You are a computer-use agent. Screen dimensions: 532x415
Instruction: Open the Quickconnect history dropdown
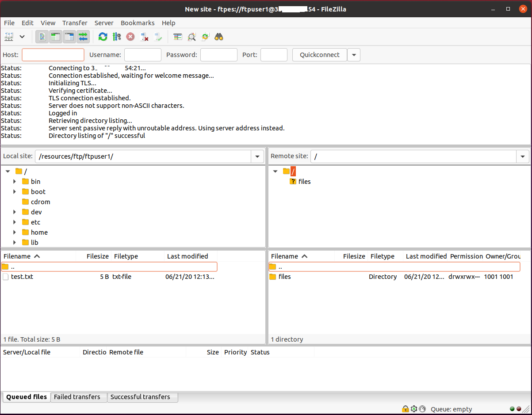point(354,55)
